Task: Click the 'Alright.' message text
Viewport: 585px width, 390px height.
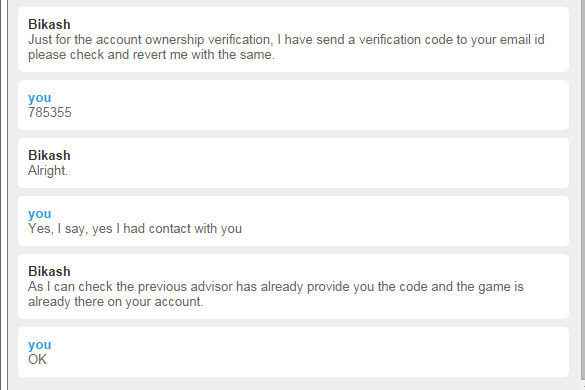Action: pos(48,171)
